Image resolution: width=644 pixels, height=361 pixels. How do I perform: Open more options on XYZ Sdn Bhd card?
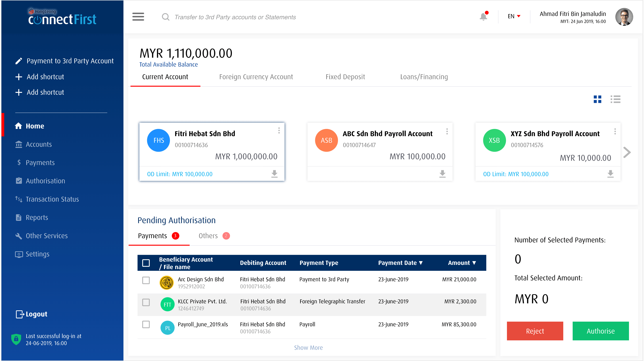pos(615,131)
